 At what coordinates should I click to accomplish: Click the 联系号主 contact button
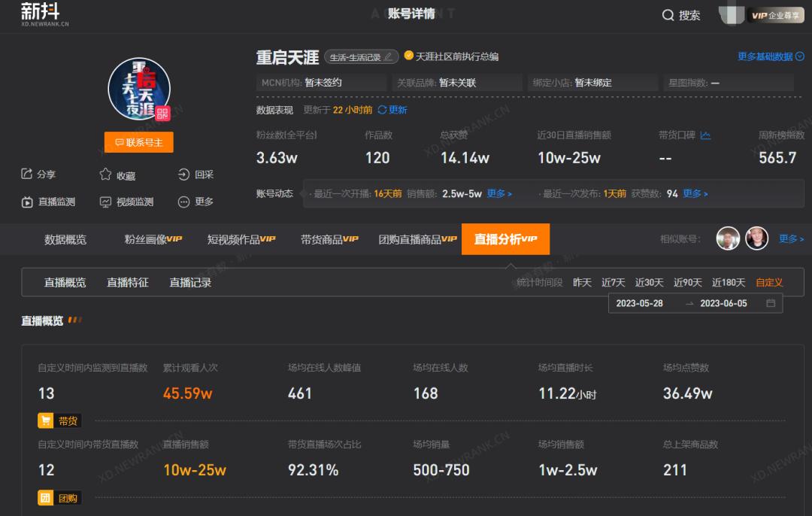point(138,142)
